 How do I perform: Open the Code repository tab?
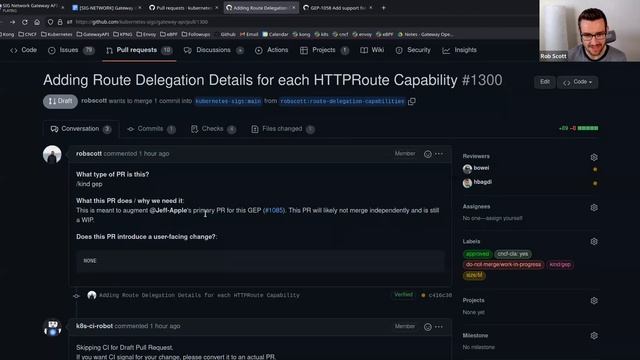[x=24, y=50]
